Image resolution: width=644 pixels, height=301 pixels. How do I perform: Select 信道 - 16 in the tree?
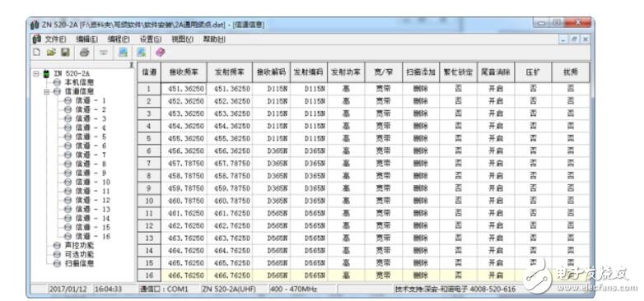92,236
